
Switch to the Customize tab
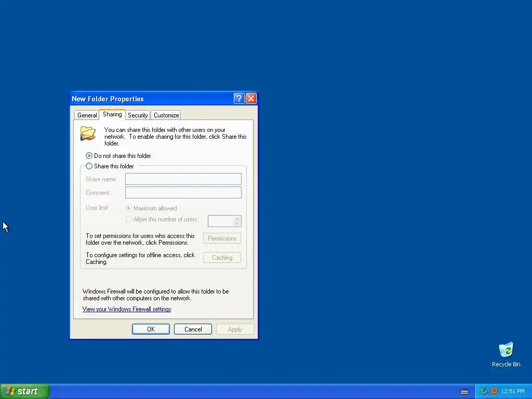[166, 115]
